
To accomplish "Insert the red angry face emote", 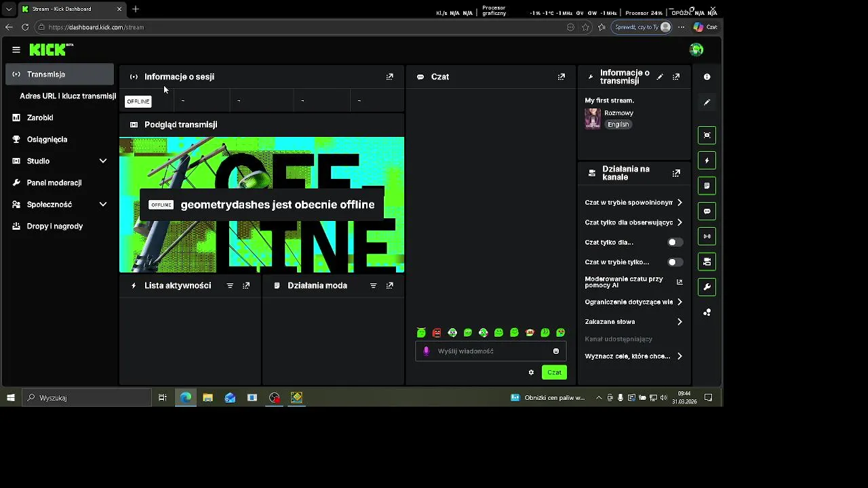I will point(437,333).
